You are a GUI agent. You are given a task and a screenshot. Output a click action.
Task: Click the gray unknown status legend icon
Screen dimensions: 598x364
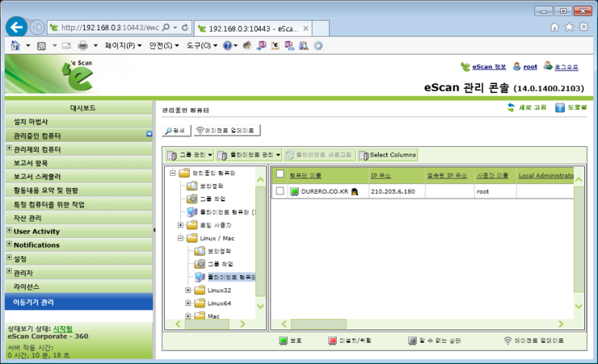tap(412, 341)
